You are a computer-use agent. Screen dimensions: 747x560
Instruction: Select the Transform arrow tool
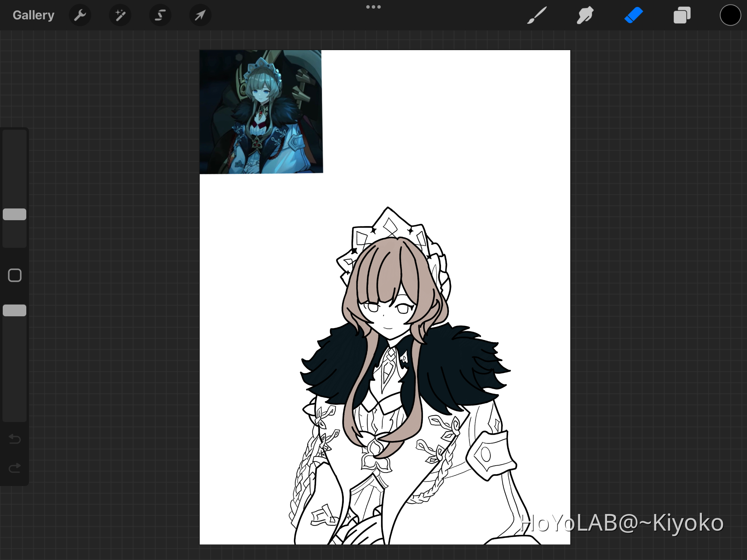coord(200,15)
